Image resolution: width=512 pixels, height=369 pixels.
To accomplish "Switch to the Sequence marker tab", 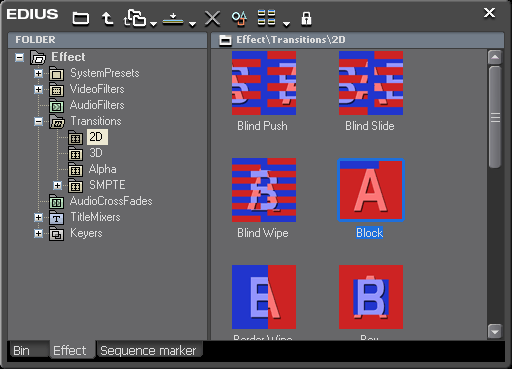I will tap(149, 350).
